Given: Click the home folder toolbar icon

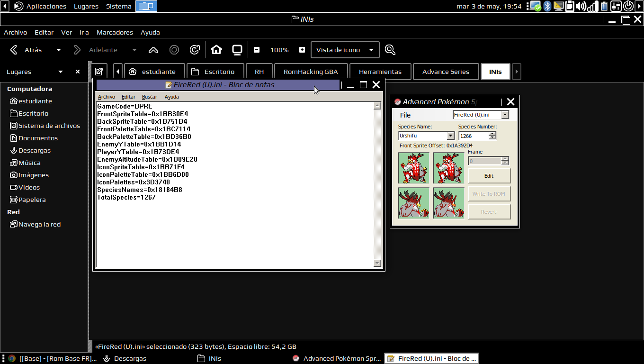Looking at the screenshot, I should click(216, 50).
